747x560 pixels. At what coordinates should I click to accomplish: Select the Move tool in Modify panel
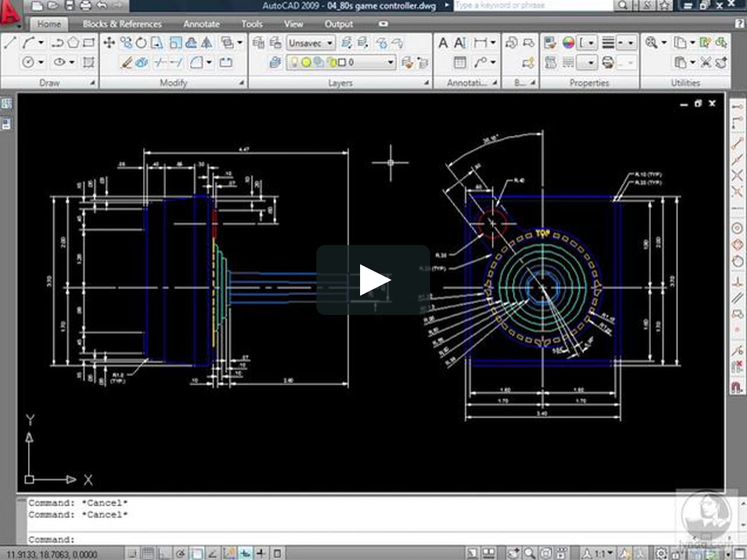pos(109,43)
